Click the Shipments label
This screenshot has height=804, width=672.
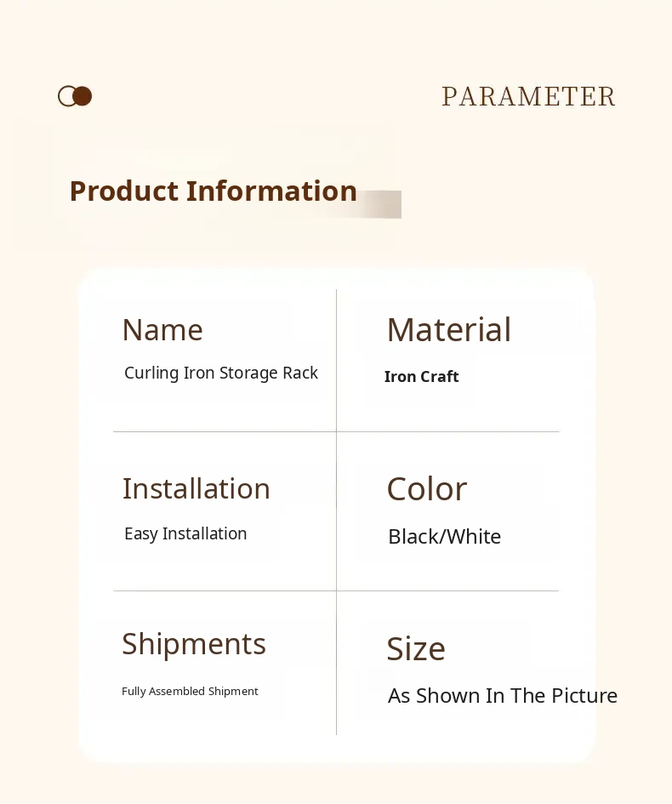tap(194, 644)
